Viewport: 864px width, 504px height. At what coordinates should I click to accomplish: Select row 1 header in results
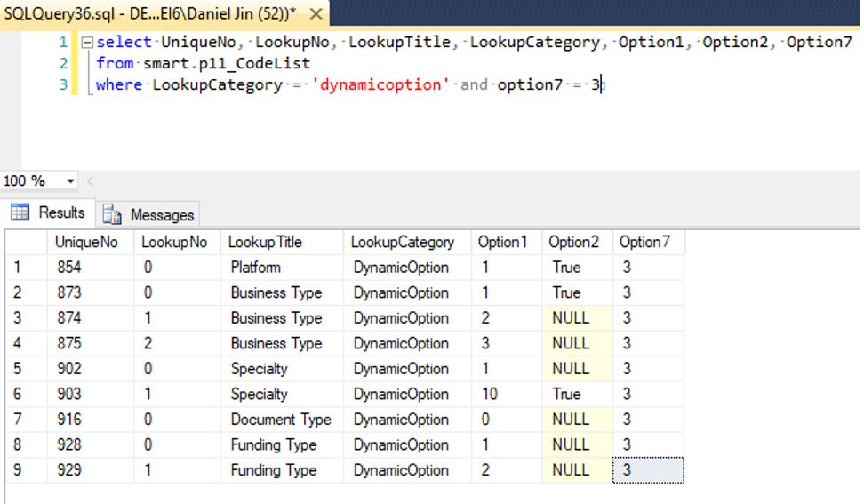coord(26,268)
